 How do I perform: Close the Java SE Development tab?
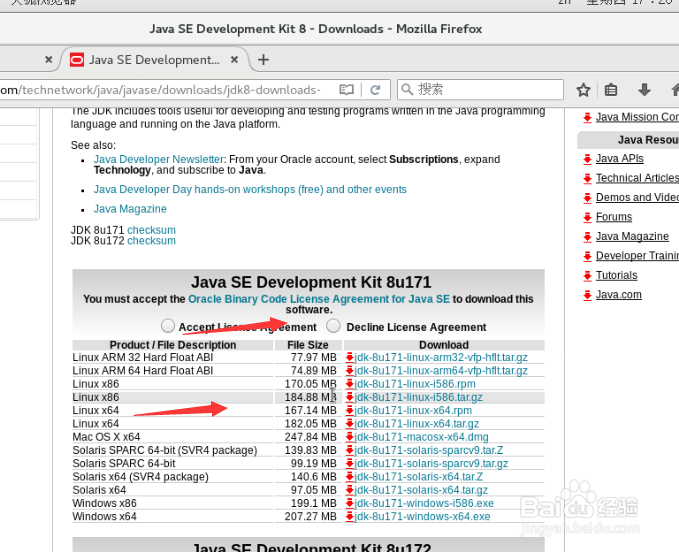tap(234, 59)
